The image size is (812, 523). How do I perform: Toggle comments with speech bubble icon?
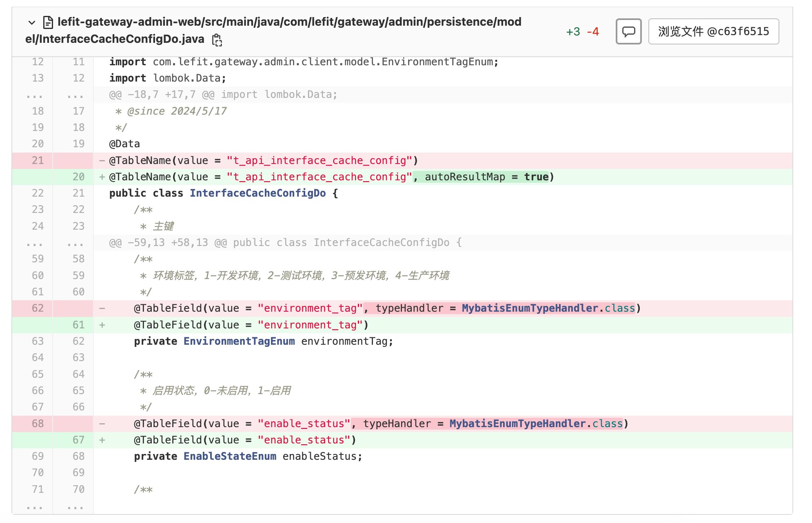point(628,31)
